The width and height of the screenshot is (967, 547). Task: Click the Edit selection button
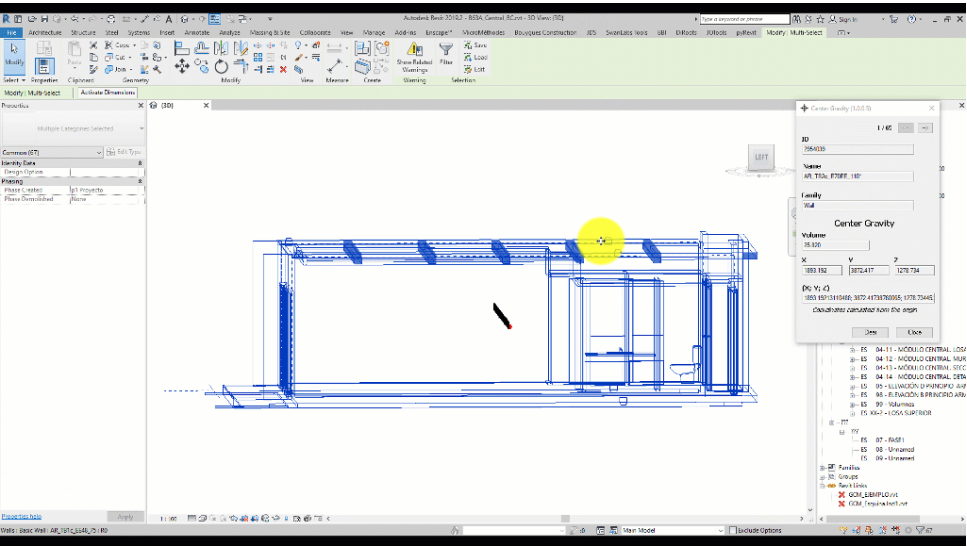(475, 70)
